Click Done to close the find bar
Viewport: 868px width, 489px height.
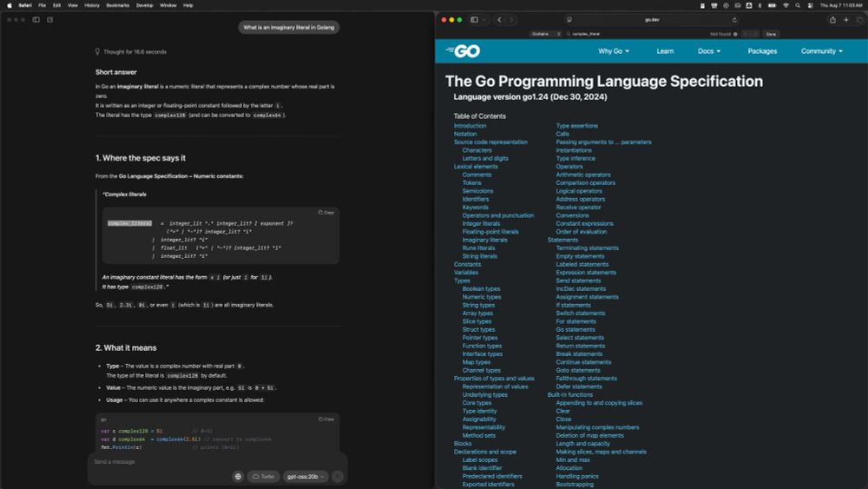(x=771, y=34)
